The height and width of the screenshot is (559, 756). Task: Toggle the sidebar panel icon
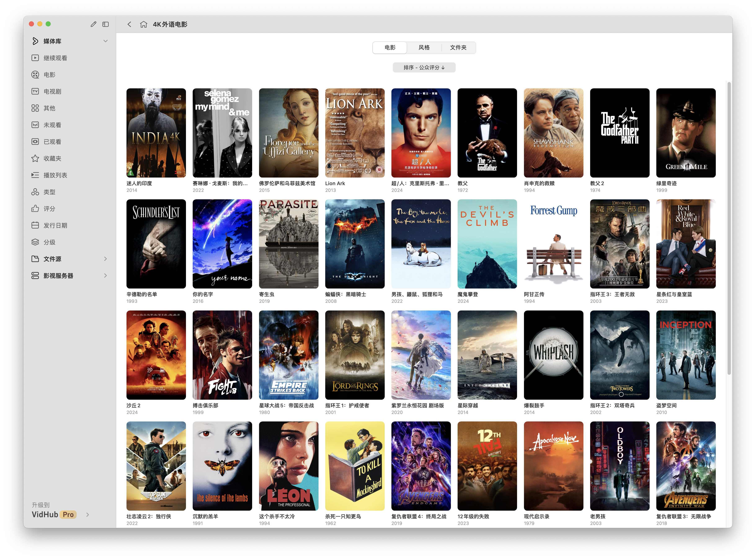[106, 24]
